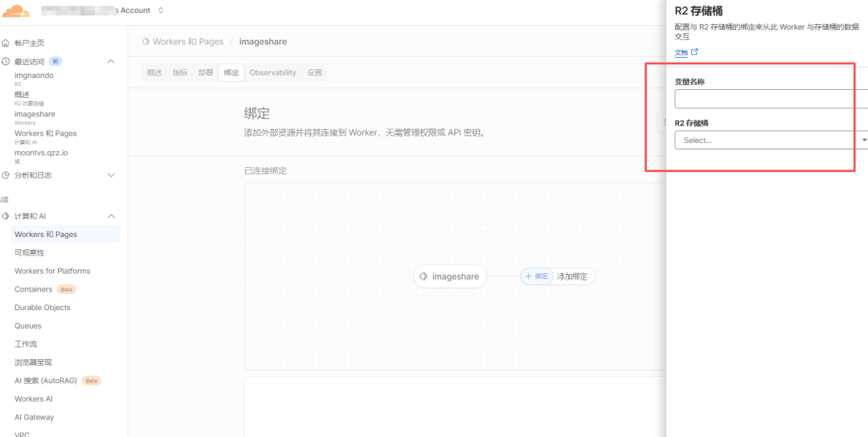Click Workers 和 Pages breadcrumb link

(188, 42)
